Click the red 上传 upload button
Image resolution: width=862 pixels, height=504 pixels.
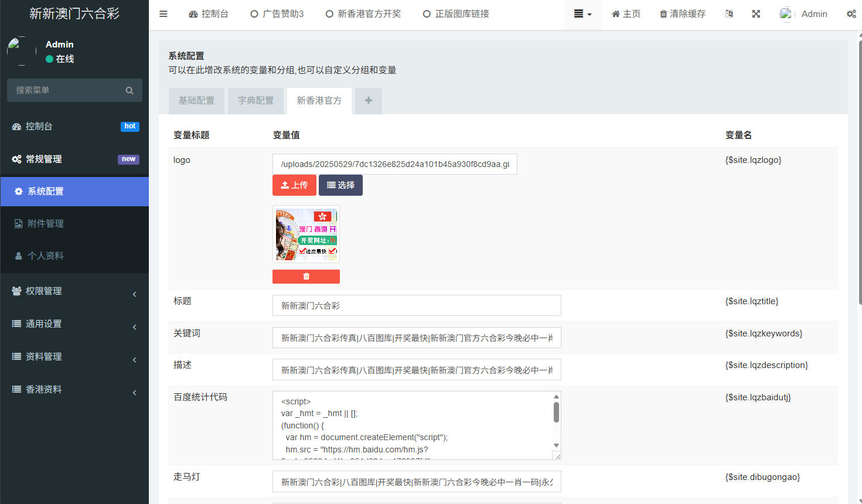pyautogui.click(x=294, y=185)
